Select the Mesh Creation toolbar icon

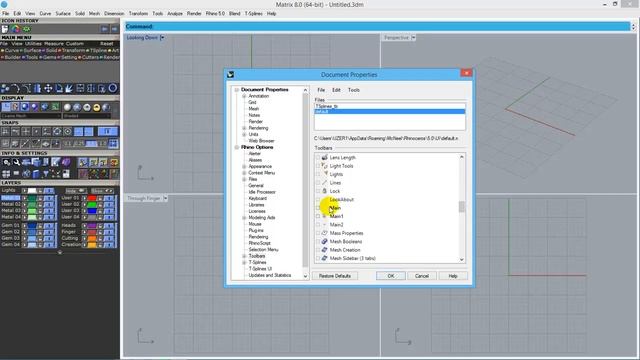[x=324, y=250]
